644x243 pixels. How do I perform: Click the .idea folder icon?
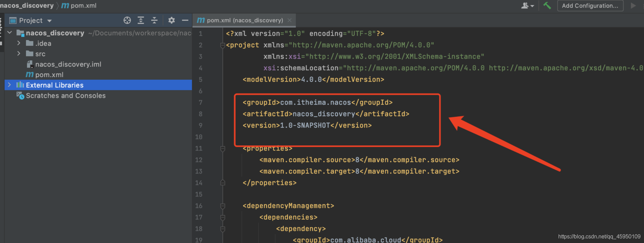(x=30, y=43)
